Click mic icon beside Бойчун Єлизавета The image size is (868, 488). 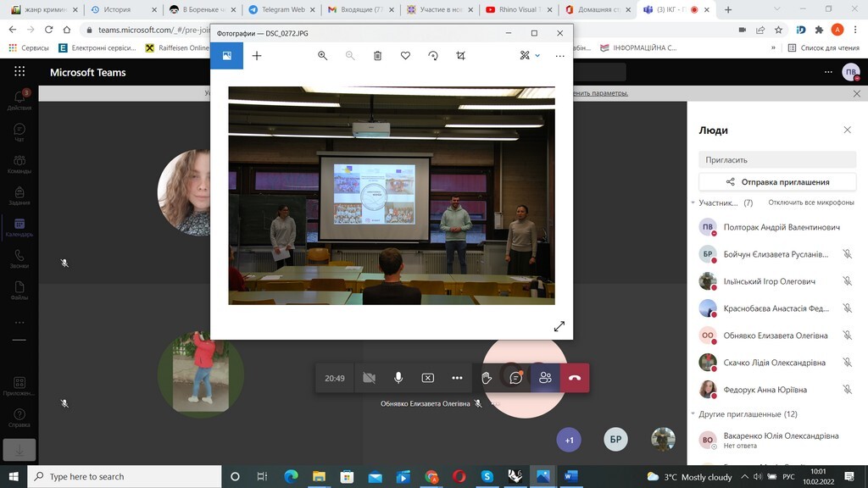click(847, 254)
